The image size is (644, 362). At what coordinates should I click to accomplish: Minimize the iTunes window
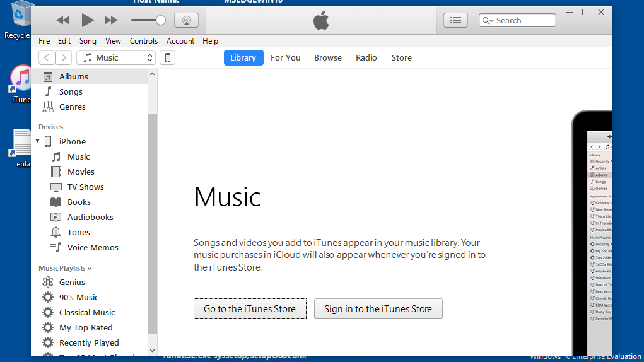(570, 13)
